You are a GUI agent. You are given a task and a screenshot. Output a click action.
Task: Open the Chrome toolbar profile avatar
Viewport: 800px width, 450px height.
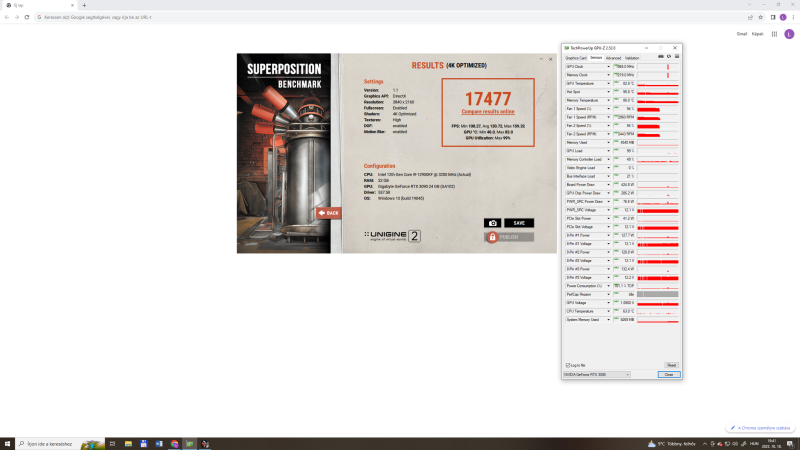point(783,17)
